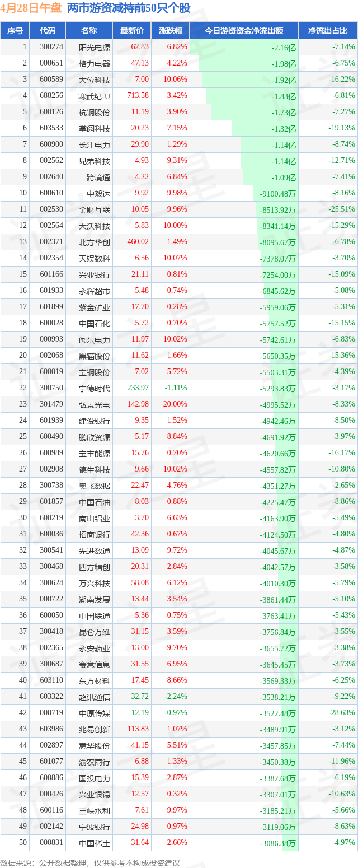Click stock name 鹏欣资源

tap(95, 437)
